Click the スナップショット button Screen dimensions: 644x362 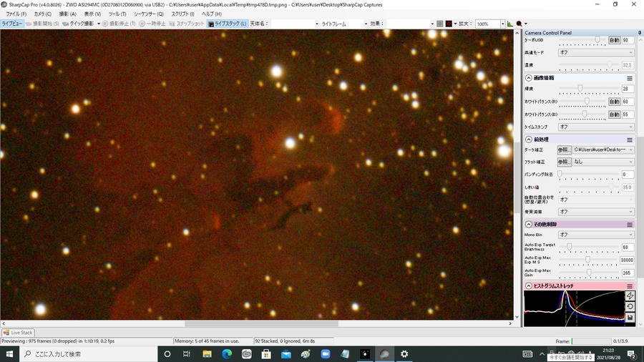(187, 24)
